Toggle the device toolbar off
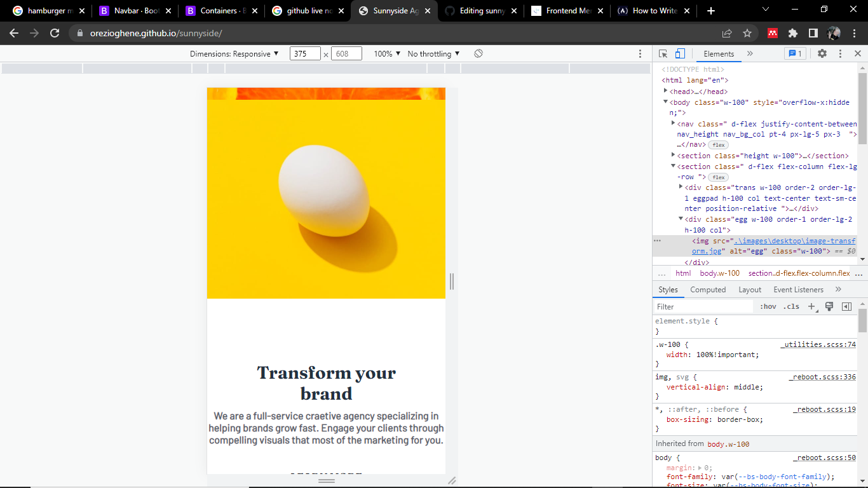This screenshot has height=488, width=868. (x=680, y=54)
